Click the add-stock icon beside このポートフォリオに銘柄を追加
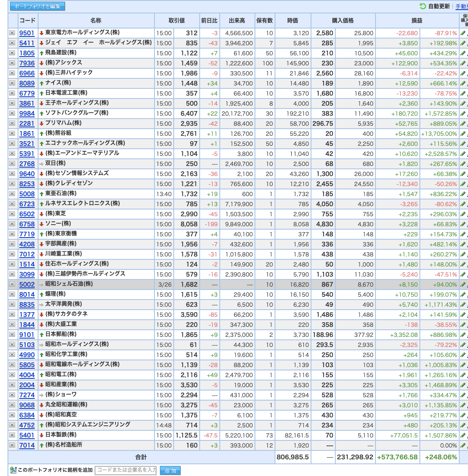Viewport: 468px width, 476px height. pyautogui.click(x=13, y=470)
